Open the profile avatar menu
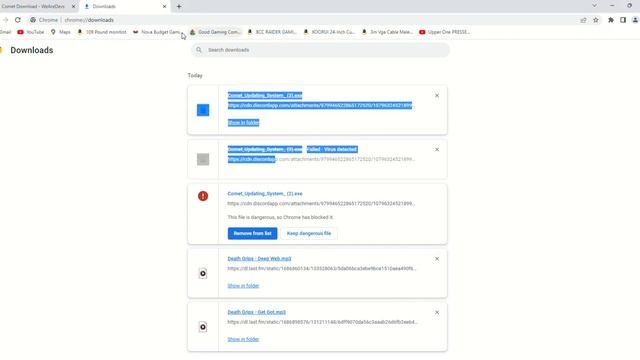 [635, 20]
